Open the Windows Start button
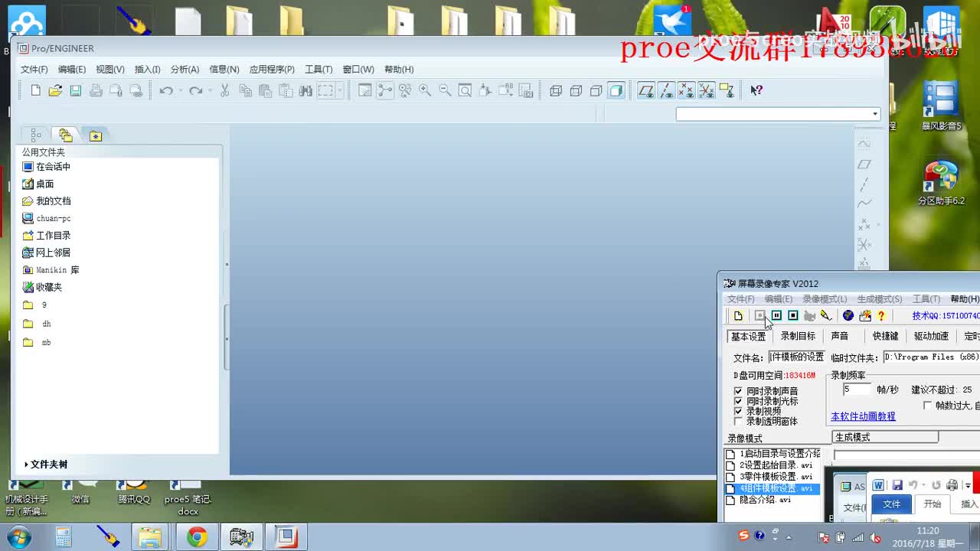The width and height of the screenshot is (980, 551). [x=18, y=537]
